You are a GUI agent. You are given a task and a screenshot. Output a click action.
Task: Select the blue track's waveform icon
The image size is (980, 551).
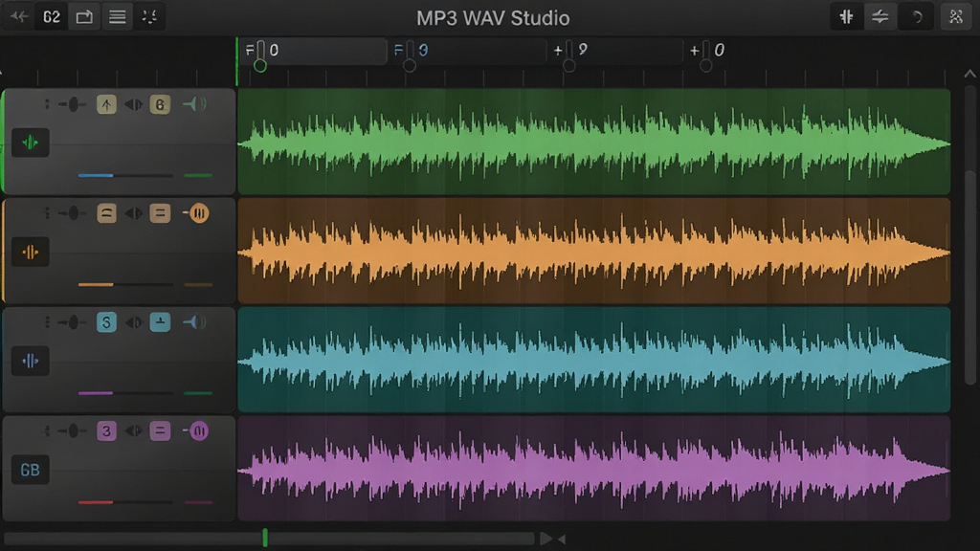click(30, 361)
